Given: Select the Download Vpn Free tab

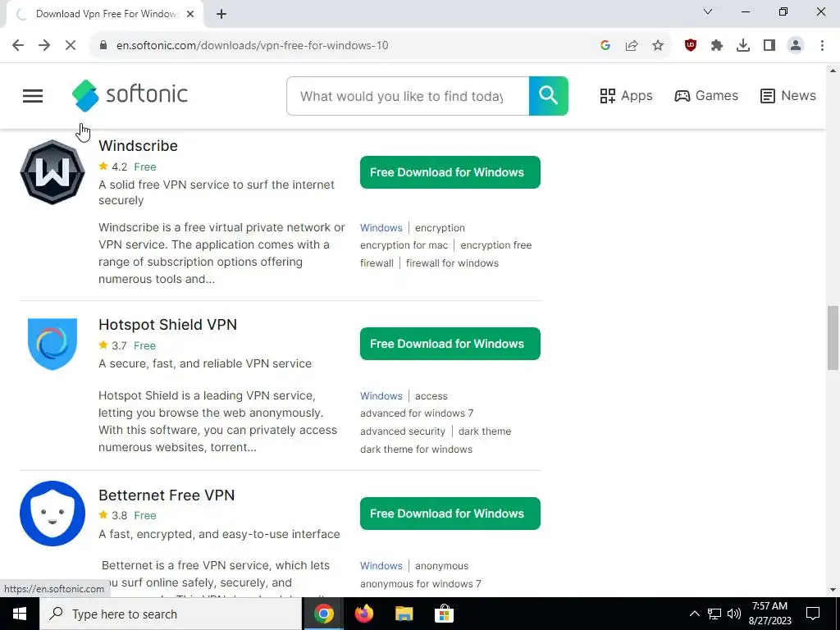Looking at the screenshot, I should pos(104,14).
